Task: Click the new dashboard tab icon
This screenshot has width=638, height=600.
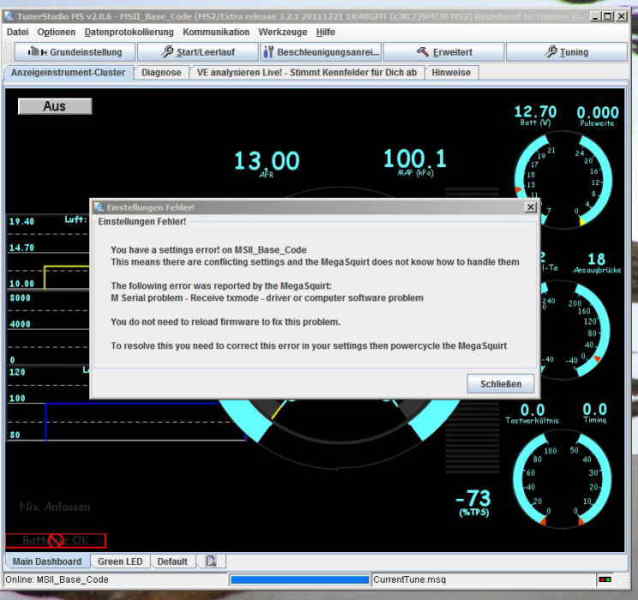Action: coord(211,561)
